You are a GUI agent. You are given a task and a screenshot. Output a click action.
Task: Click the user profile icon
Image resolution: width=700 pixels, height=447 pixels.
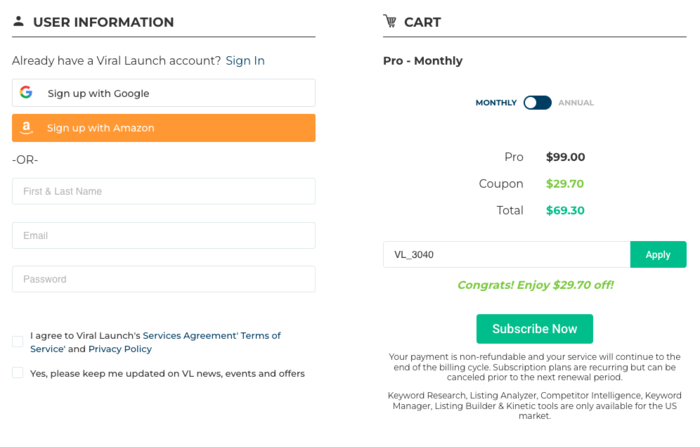coord(18,21)
